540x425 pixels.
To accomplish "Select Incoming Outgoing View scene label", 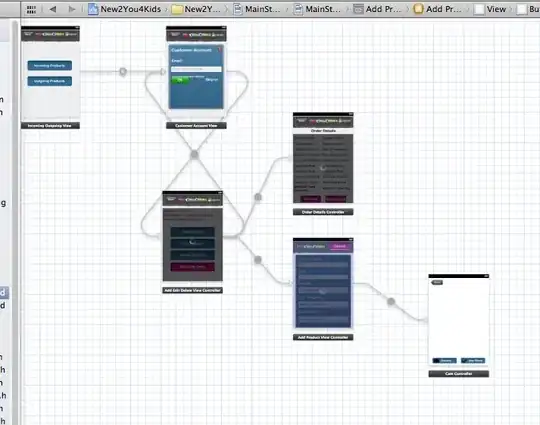I will tap(50, 126).
